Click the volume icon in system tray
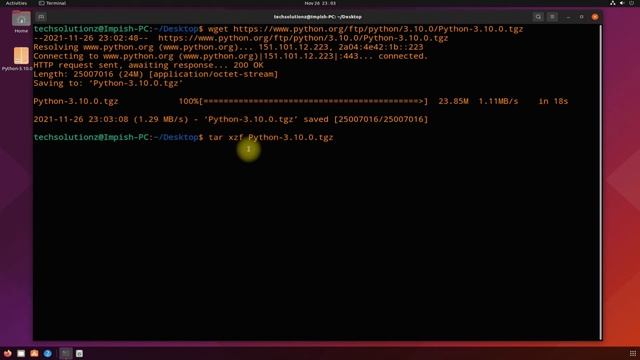Viewport: 640px width, 360px height. (x=622, y=3)
